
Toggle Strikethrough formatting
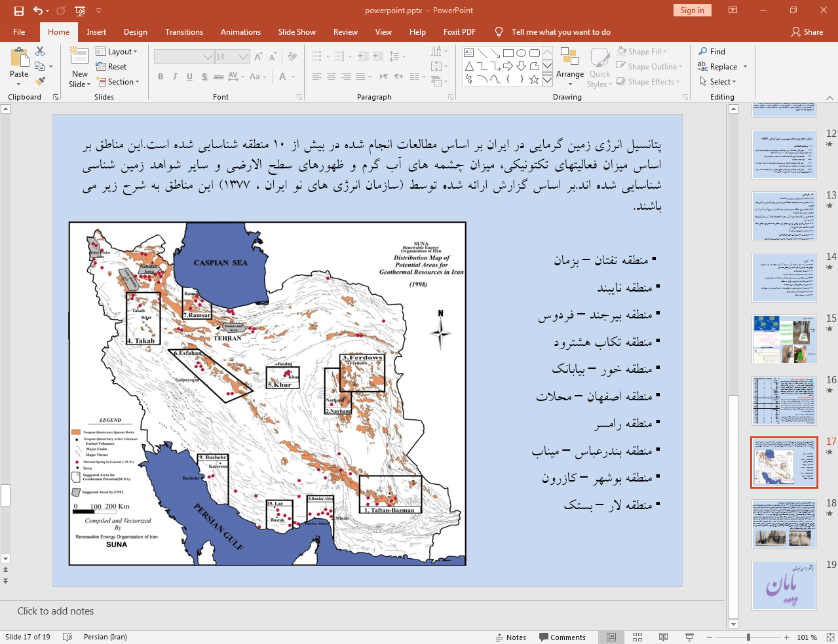(219, 77)
